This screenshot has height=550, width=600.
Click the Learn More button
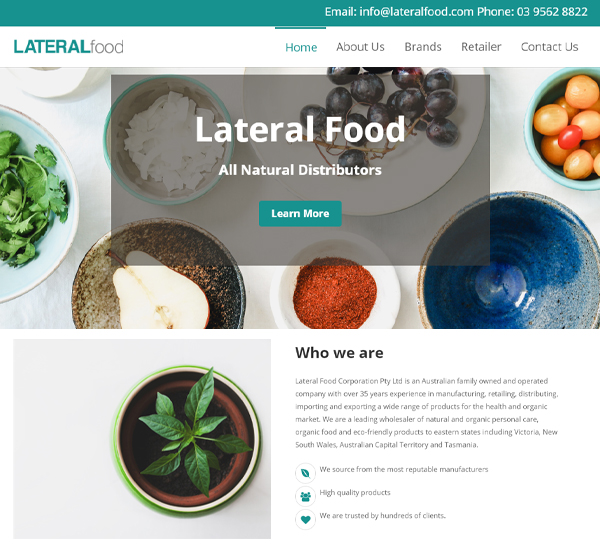300,214
